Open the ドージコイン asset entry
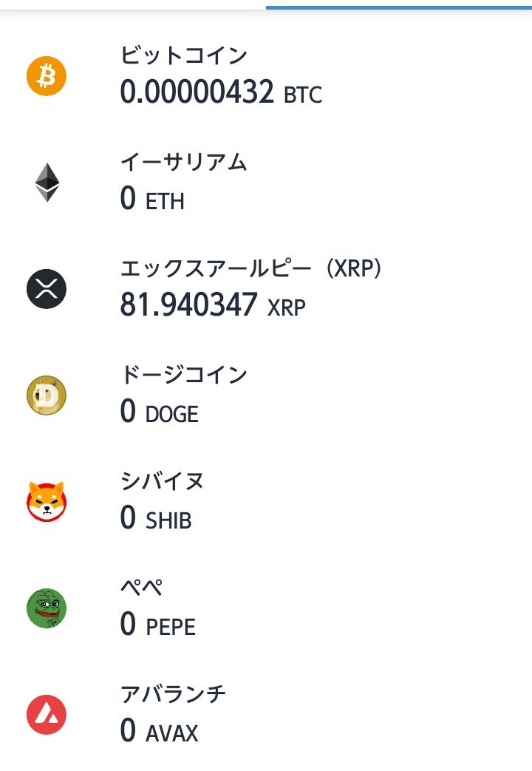 point(266,395)
